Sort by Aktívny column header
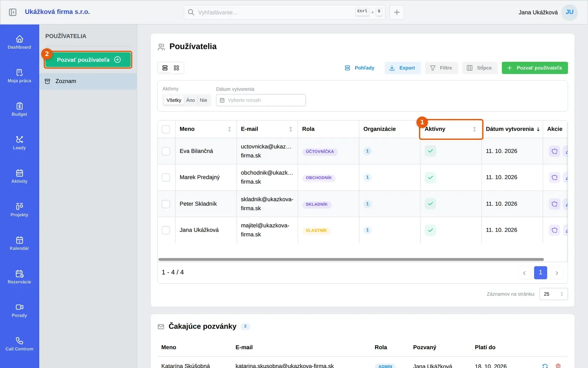The height and width of the screenshot is (368, 588). (x=451, y=129)
